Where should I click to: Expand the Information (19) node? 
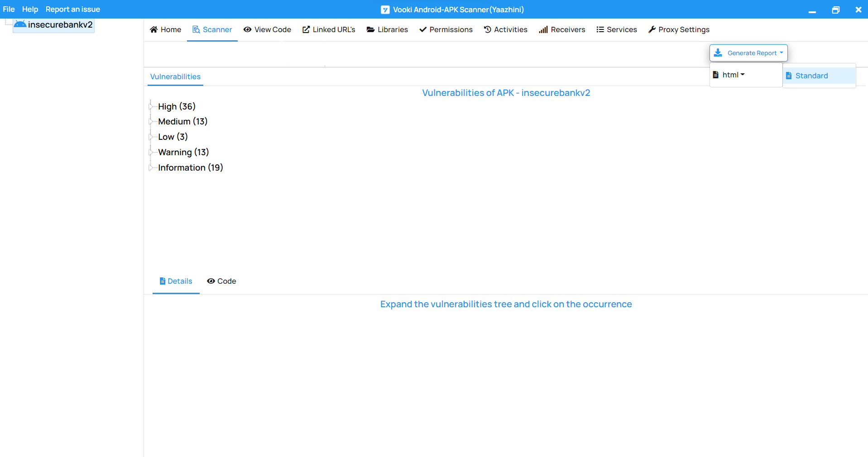point(151,167)
